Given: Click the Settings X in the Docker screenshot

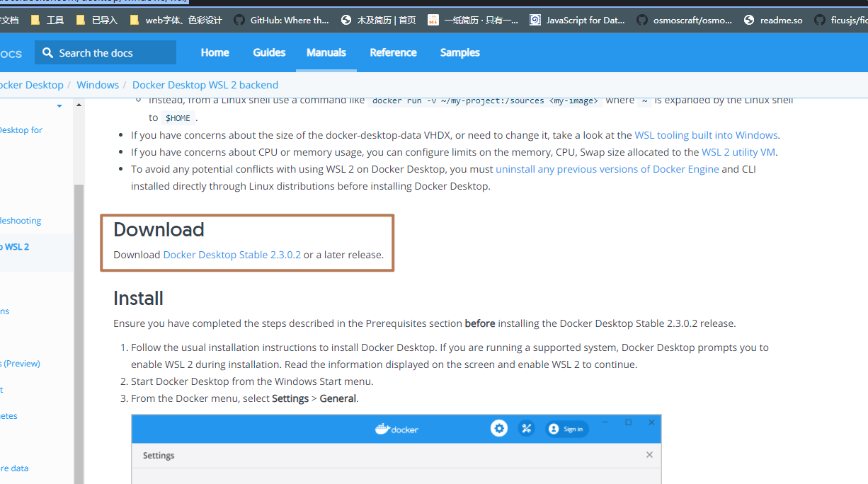Looking at the screenshot, I should tap(649, 454).
